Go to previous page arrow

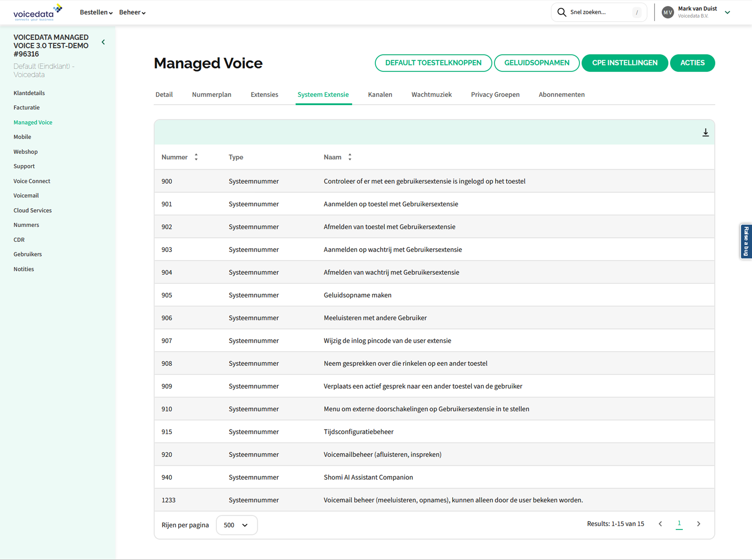(661, 524)
